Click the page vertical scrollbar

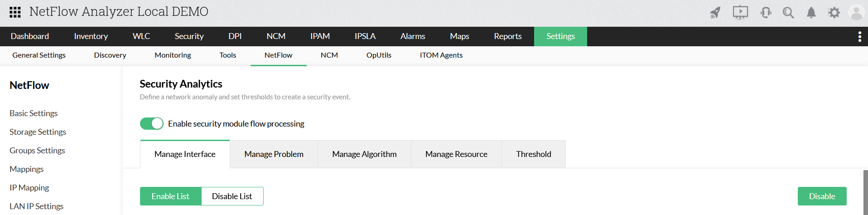coord(865,193)
